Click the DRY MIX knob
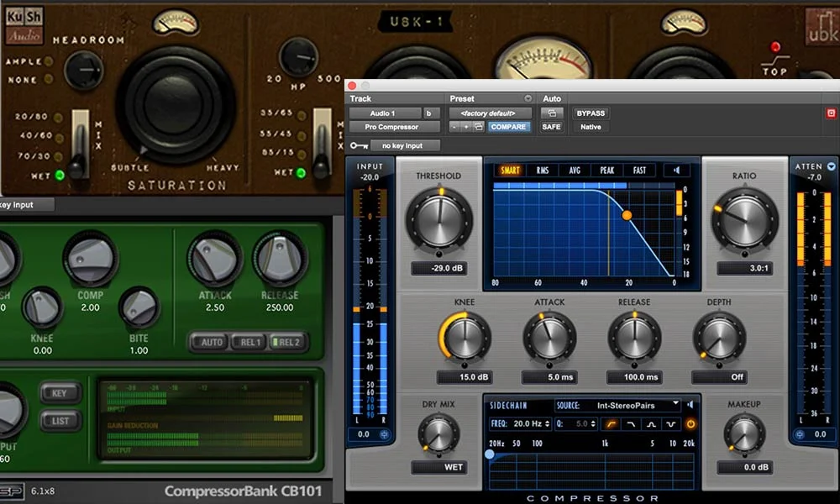This screenshot has height=504, width=840. pos(438,434)
